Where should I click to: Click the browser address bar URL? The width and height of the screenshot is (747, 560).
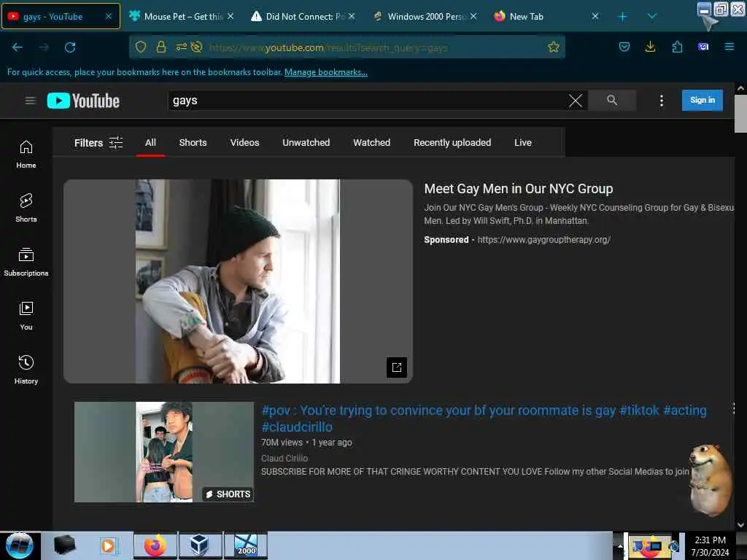pos(329,47)
